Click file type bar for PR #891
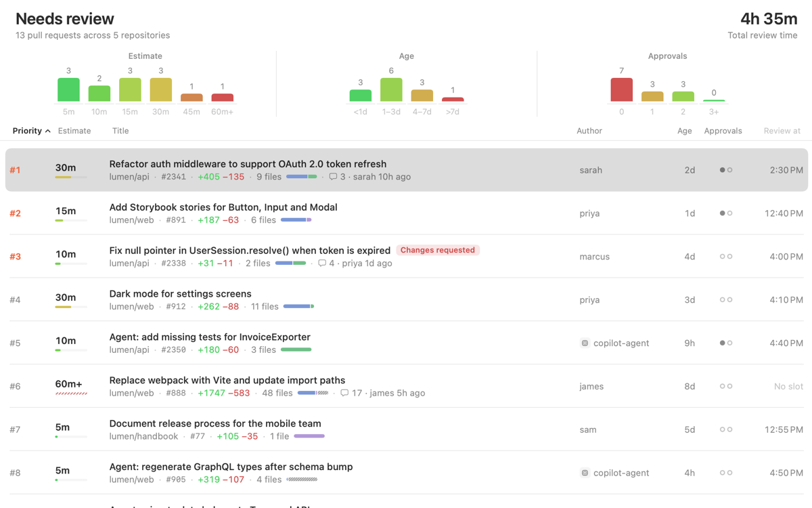 point(296,220)
